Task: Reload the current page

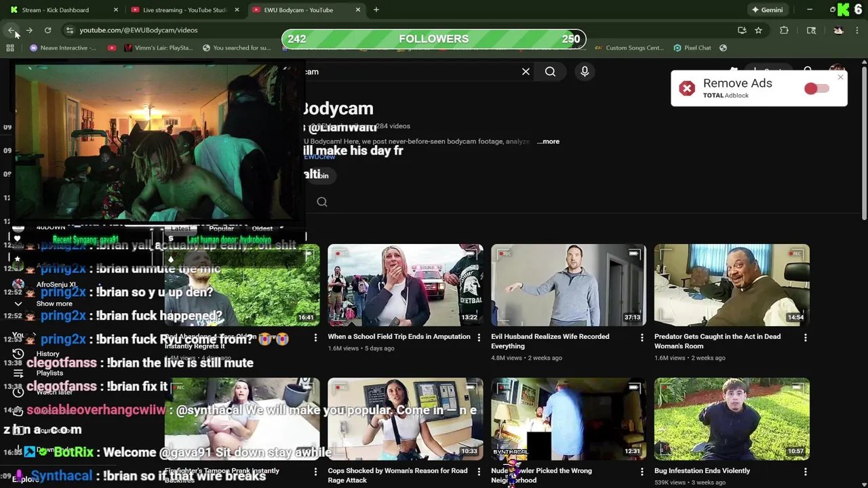Action: point(47,30)
